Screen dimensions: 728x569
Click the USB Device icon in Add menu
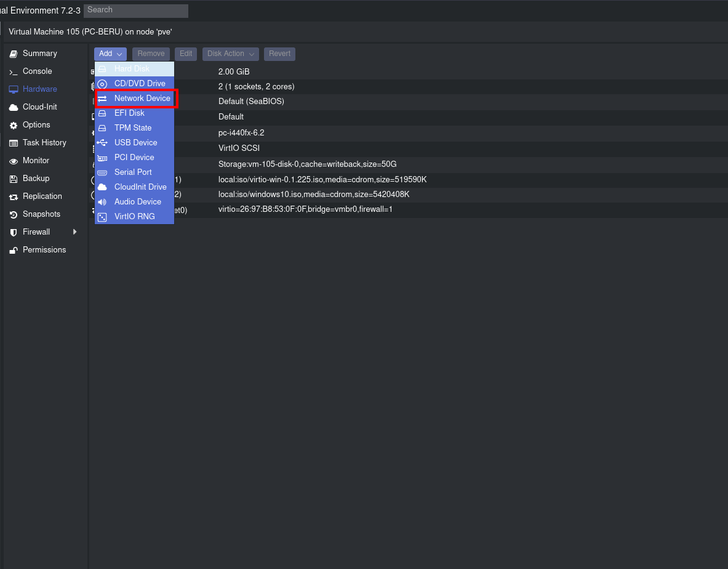(x=102, y=143)
